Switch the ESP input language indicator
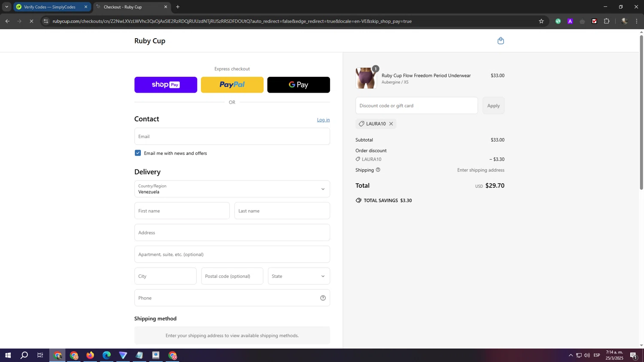The image size is (644, 362). coord(597,356)
